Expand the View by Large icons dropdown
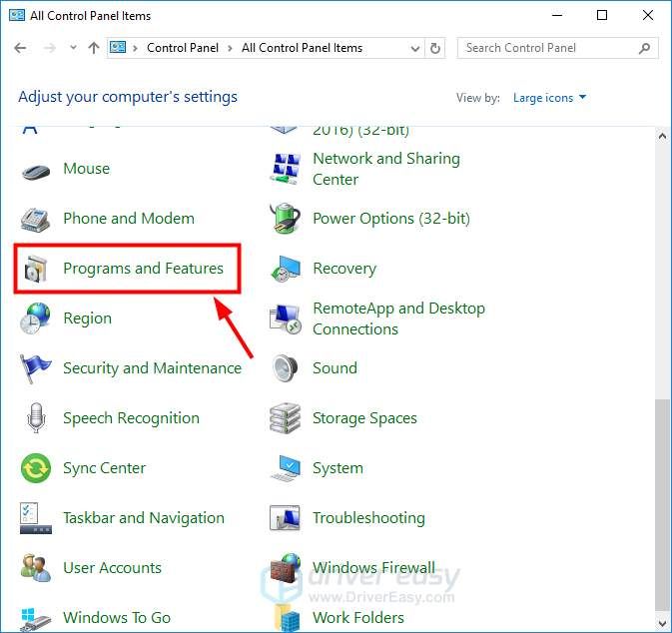 tap(549, 98)
